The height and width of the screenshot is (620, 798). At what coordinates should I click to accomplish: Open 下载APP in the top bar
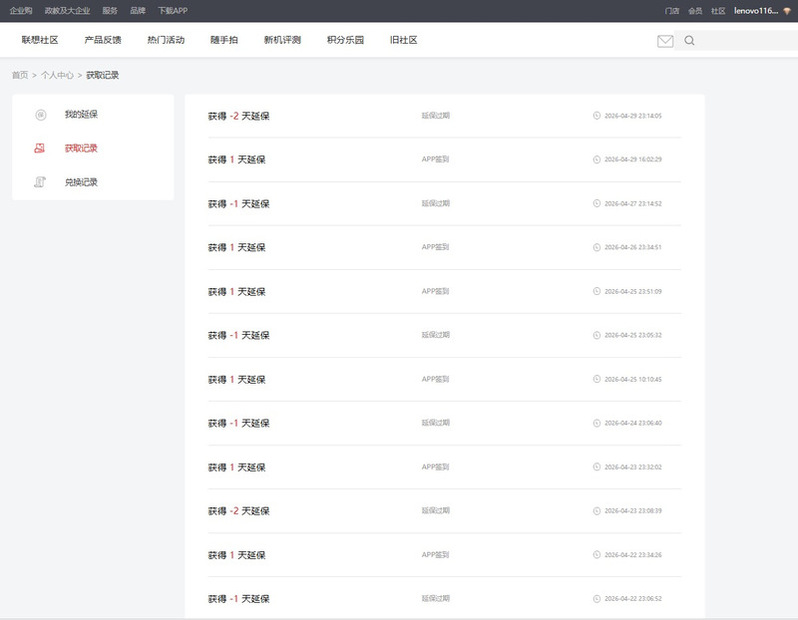[x=173, y=11]
